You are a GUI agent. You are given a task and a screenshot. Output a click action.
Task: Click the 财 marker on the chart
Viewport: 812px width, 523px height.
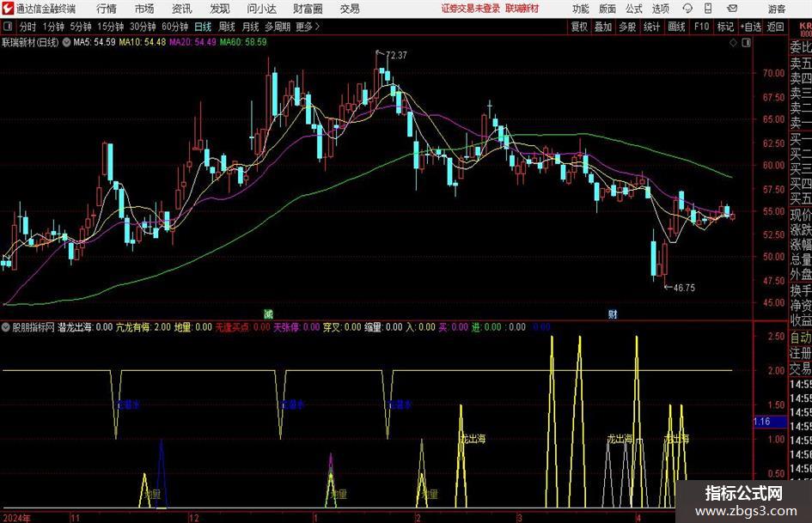(613, 313)
